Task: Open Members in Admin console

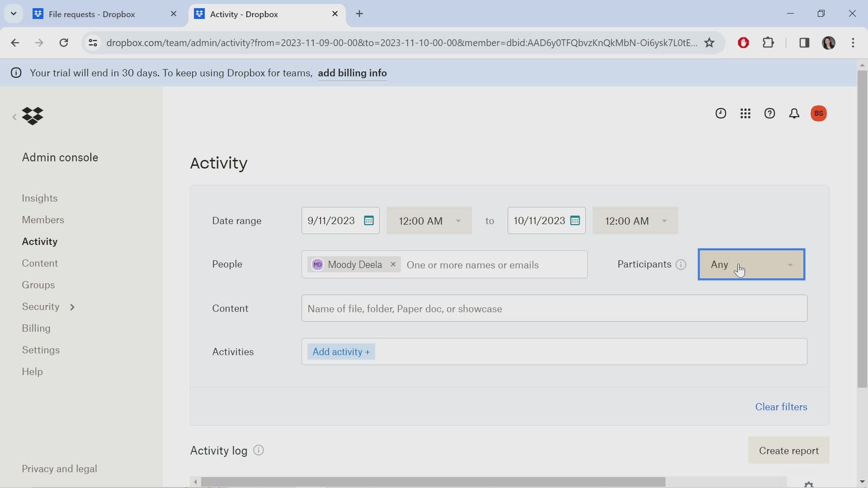Action: (x=43, y=220)
